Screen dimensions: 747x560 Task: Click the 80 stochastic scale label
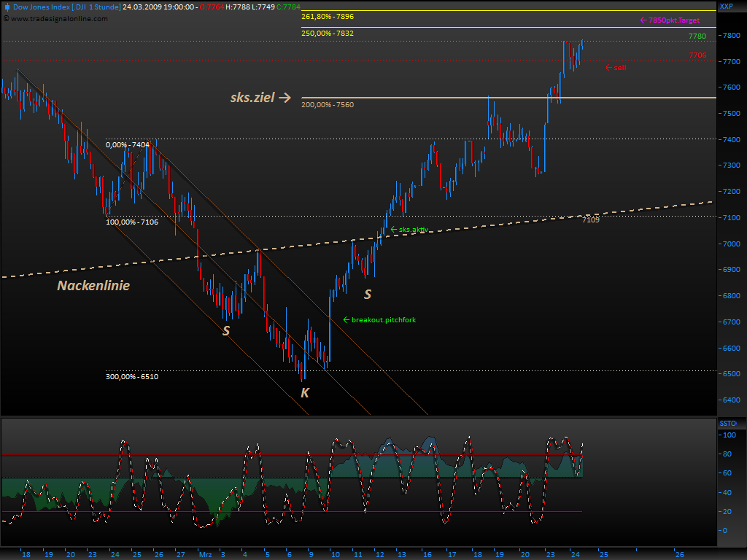tap(727, 454)
